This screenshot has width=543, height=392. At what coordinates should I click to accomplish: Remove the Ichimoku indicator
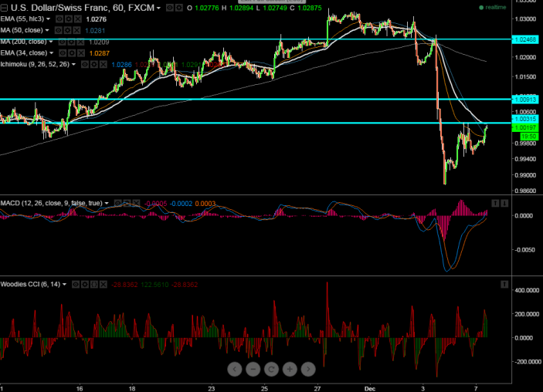point(104,64)
